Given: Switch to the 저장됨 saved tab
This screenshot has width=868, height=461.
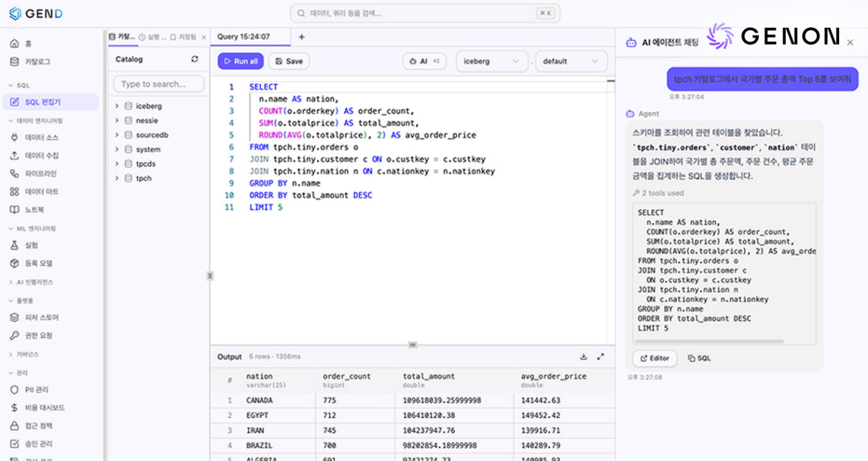Looking at the screenshot, I should 183,37.
